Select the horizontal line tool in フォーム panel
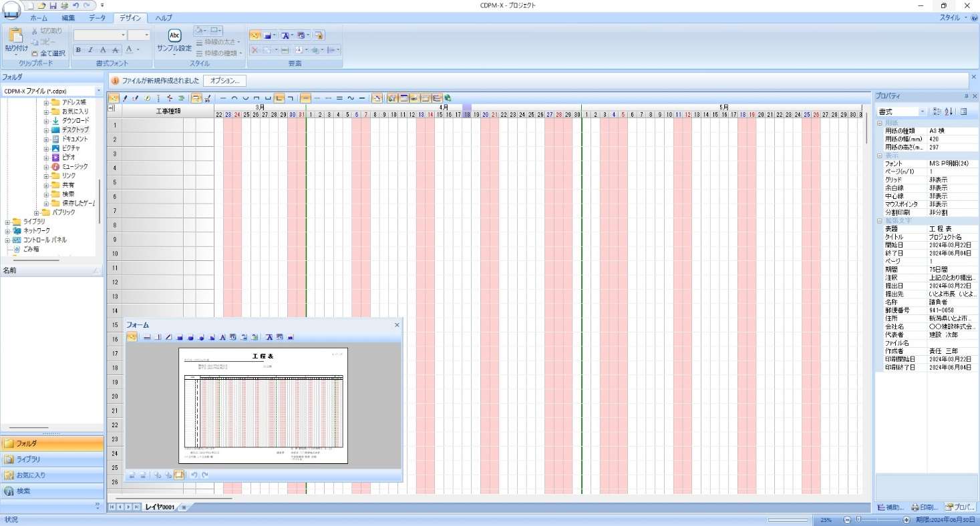 click(147, 337)
